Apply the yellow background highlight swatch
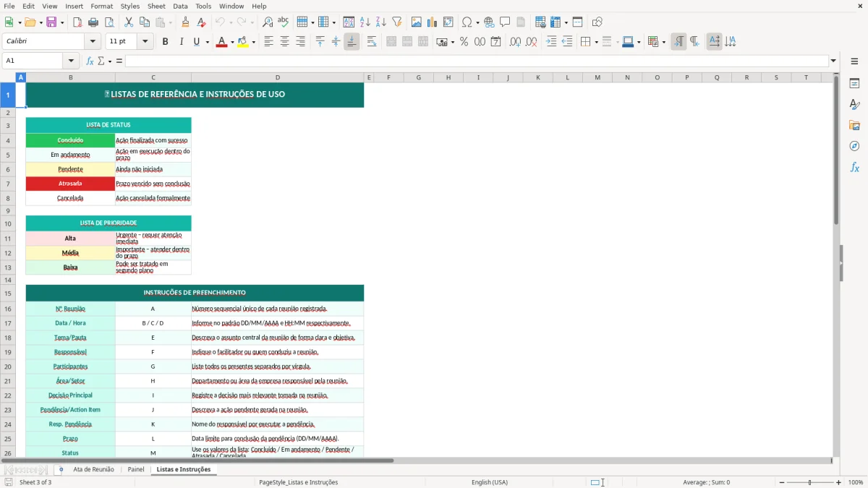This screenshot has height=488, width=868. pyautogui.click(x=242, y=42)
